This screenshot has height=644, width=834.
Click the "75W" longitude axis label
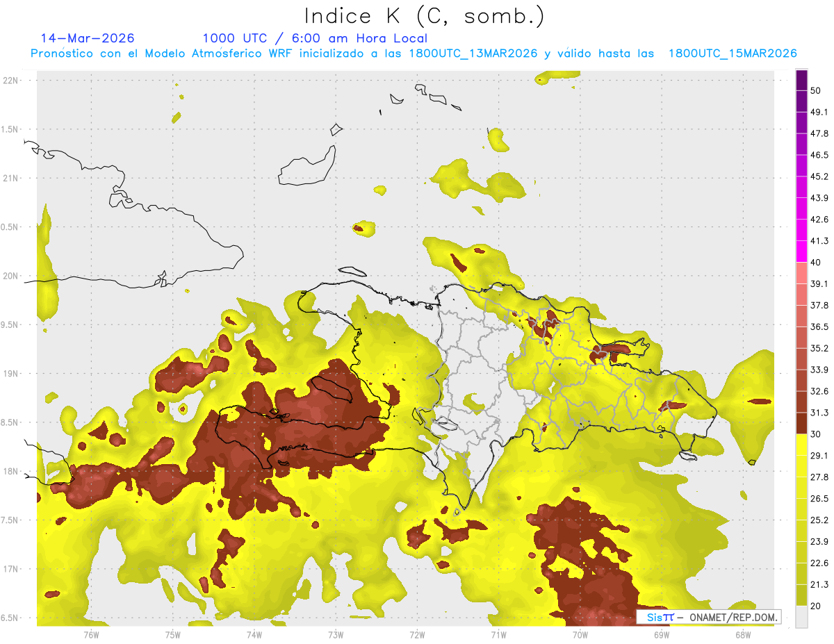(x=172, y=634)
